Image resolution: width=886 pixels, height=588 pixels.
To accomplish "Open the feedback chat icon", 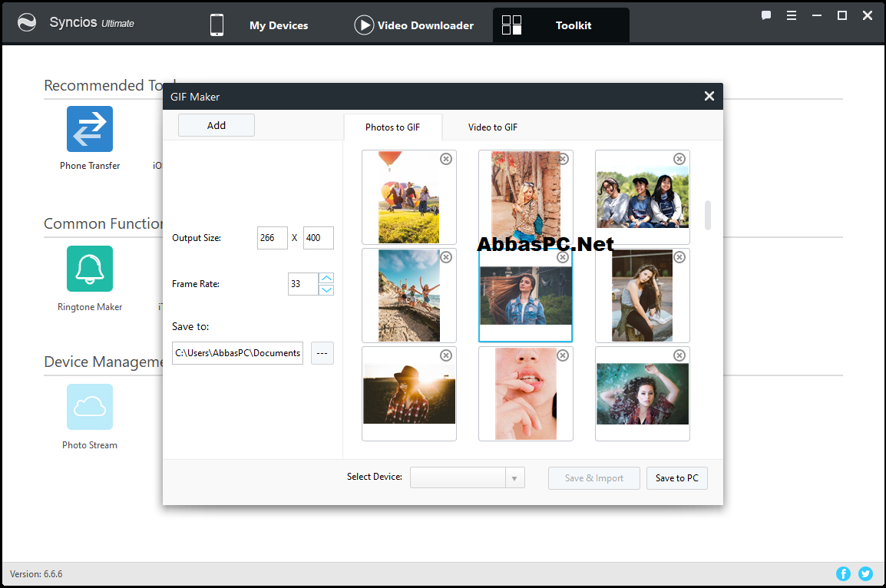I will tap(766, 15).
